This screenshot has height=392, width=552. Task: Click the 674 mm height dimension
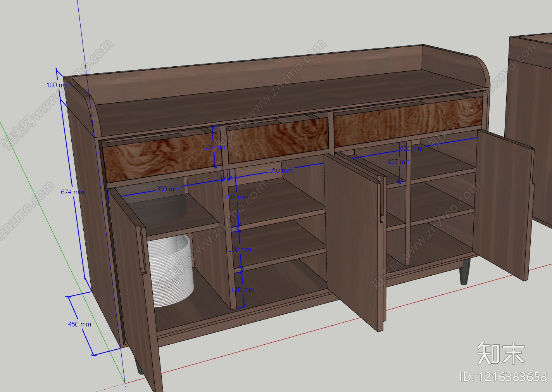(x=72, y=192)
